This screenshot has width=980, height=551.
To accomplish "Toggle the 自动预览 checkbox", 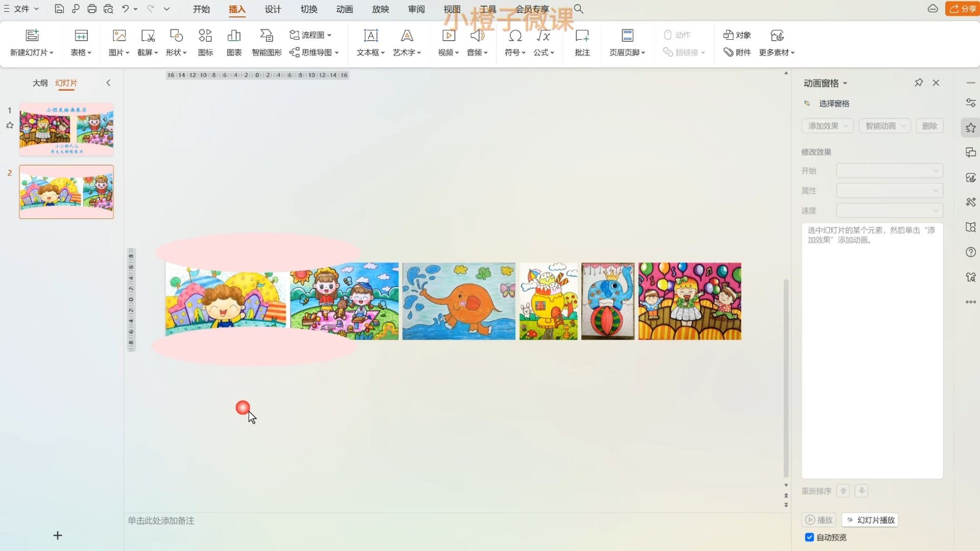I will 810,537.
